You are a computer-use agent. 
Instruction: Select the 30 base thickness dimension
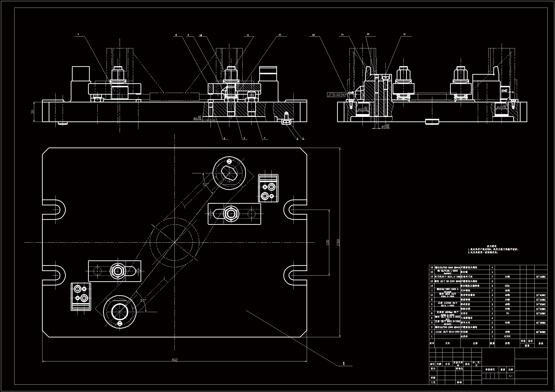33,112
